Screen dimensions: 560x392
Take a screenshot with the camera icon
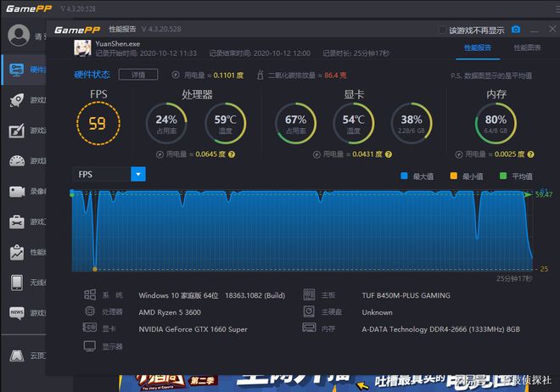pyautogui.click(x=516, y=30)
